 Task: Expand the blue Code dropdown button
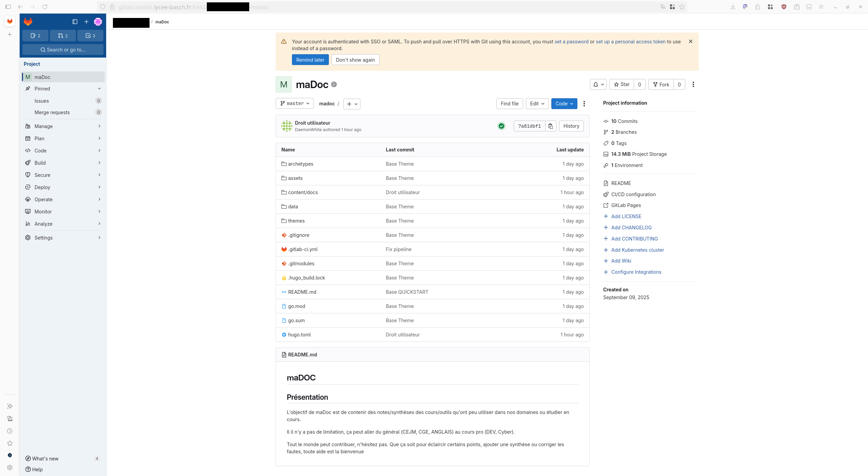pyautogui.click(x=564, y=104)
